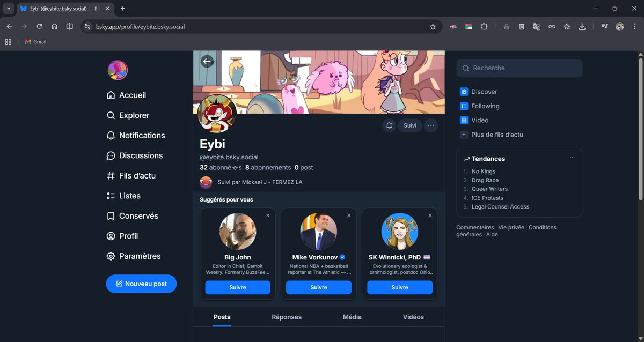Open Big John's avatar photo
The height and width of the screenshot is (342, 644).
[238, 232]
